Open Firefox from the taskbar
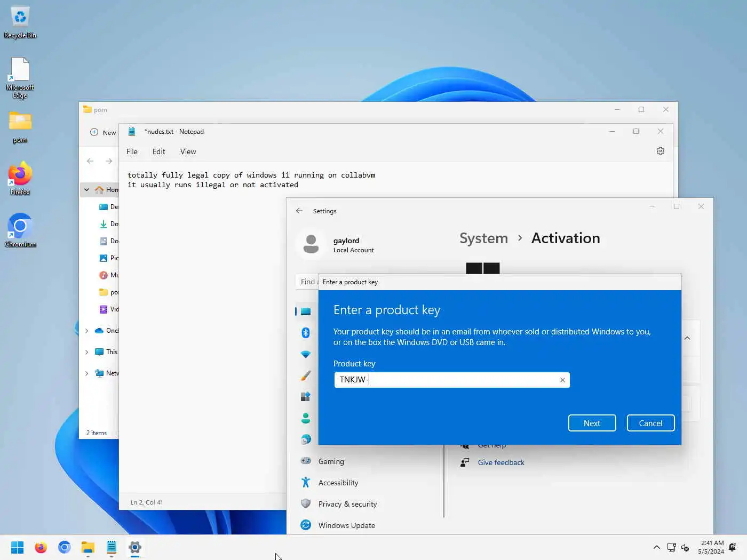The height and width of the screenshot is (560, 747). point(41,547)
